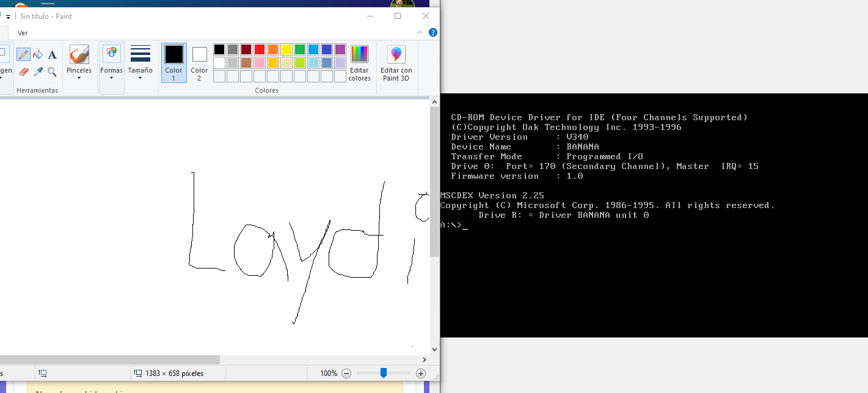Click 'Transfer Mode : Programmed I/O' line

tap(547, 157)
